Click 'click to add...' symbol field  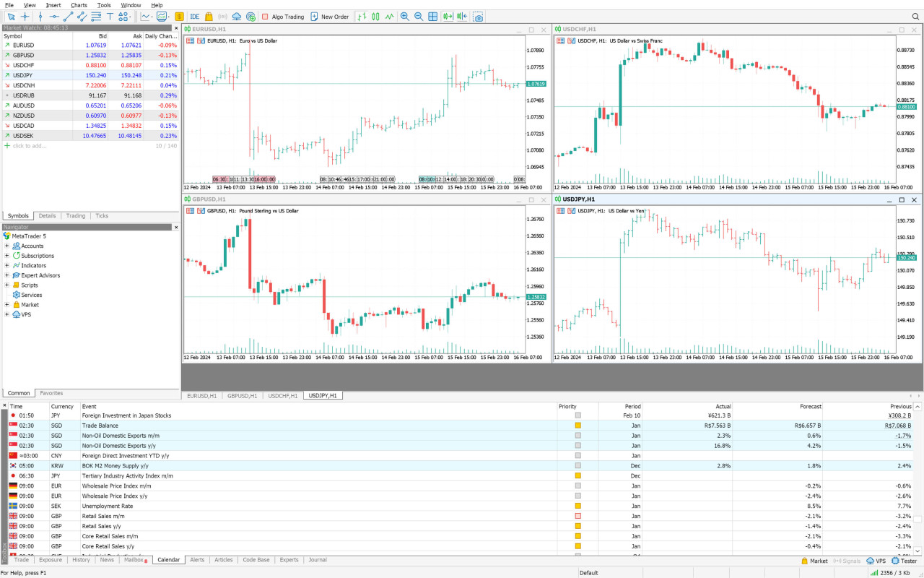pos(29,146)
